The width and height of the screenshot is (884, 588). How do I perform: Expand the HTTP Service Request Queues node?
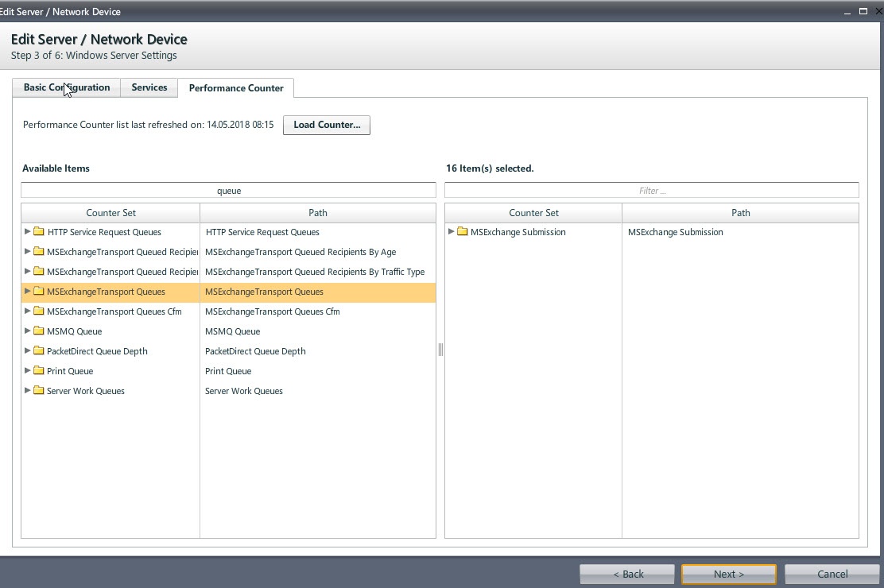pos(28,232)
